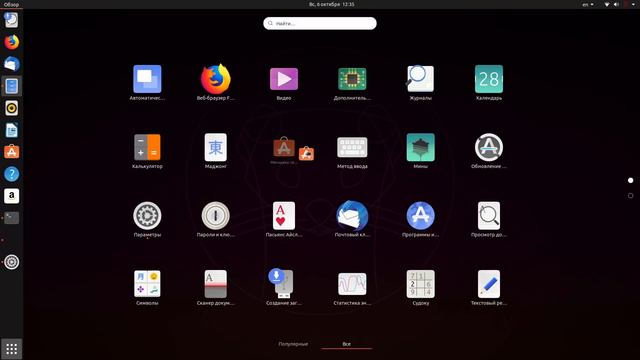The height and width of the screenshot is (360, 640).
Task: Launch the Видео video player app
Action: point(284,79)
